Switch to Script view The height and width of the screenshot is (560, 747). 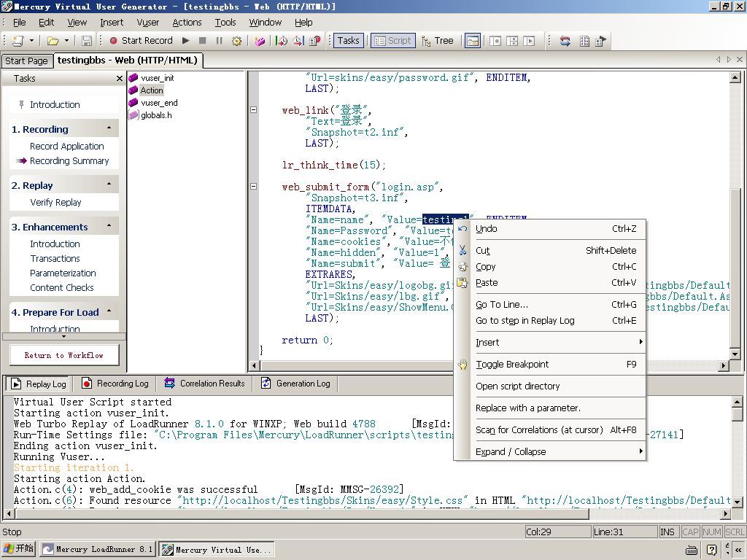[393, 41]
